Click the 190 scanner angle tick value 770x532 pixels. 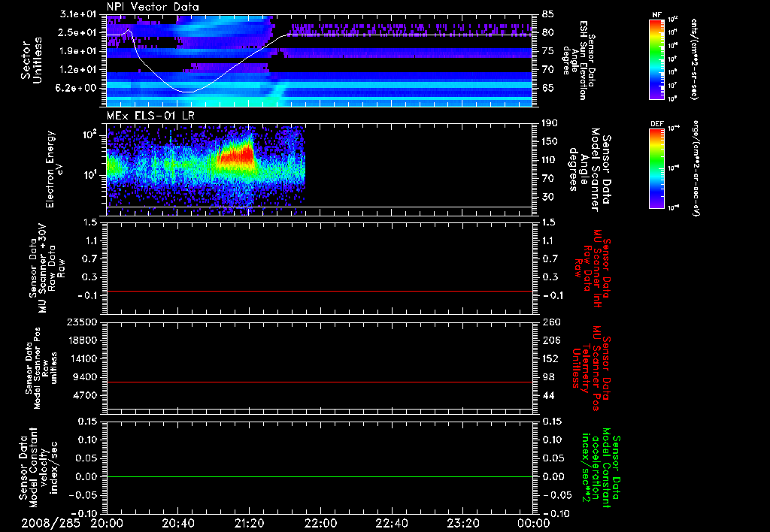pos(550,123)
